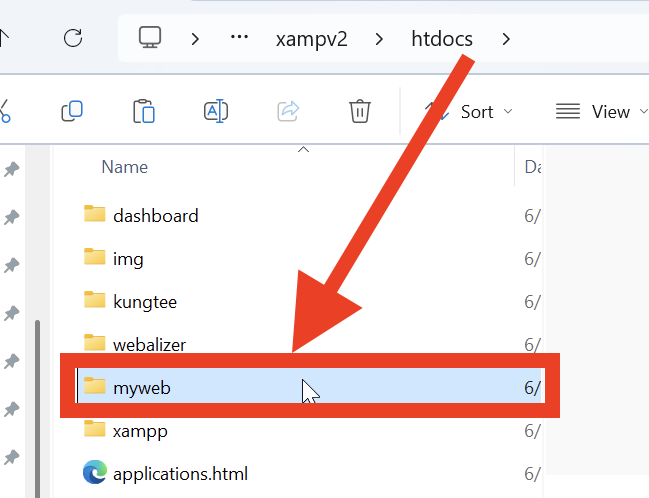Select the dashboard folder
Image resolution: width=649 pixels, height=498 pixels.
[x=155, y=215]
